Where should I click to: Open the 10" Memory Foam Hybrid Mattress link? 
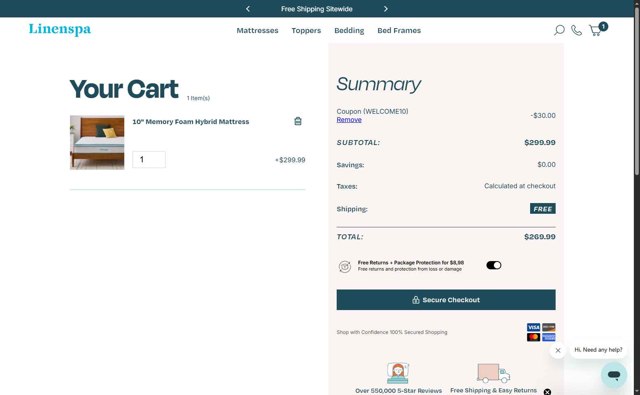[x=191, y=122]
